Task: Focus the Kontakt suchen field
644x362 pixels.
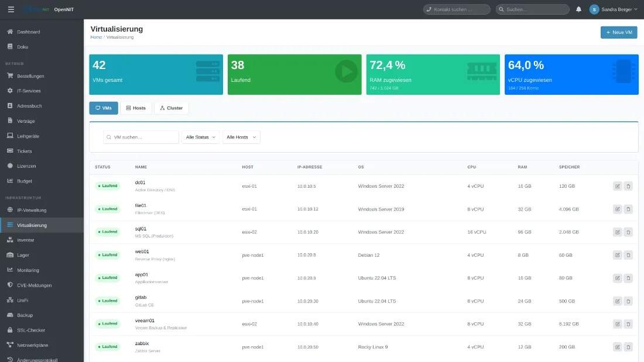Action: click(457, 9)
